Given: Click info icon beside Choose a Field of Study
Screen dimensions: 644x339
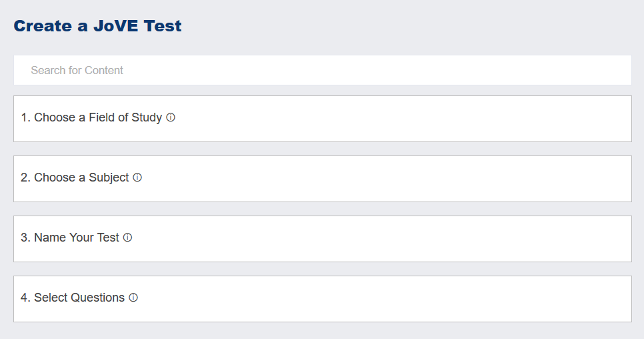Looking at the screenshot, I should click(x=171, y=117).
